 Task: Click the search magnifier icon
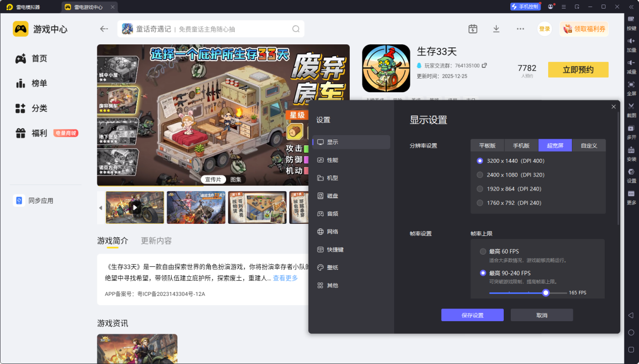click(296, 29)
